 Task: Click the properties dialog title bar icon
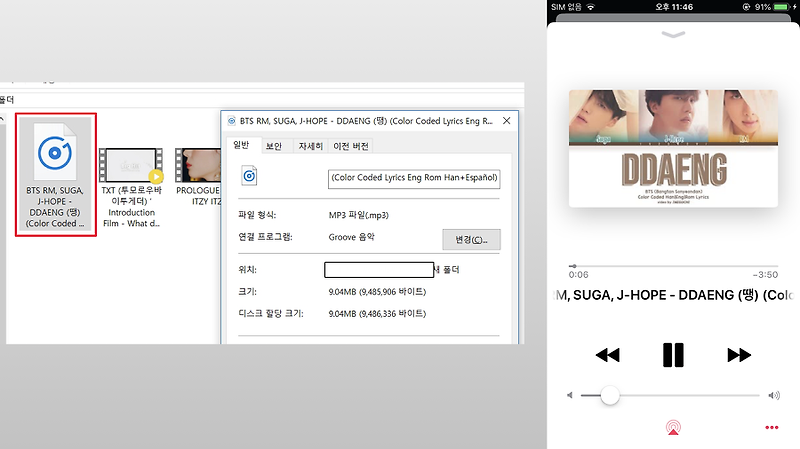(x=232, y=121)
